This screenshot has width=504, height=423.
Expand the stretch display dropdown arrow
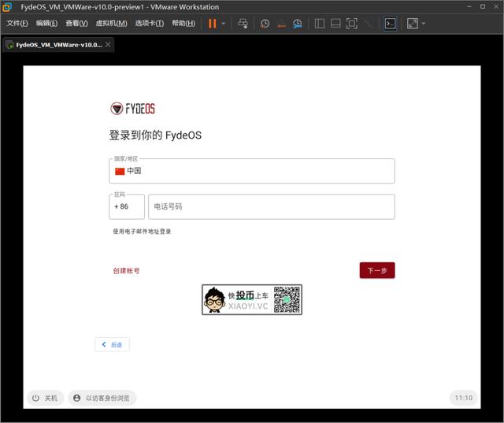coord(424,24)
